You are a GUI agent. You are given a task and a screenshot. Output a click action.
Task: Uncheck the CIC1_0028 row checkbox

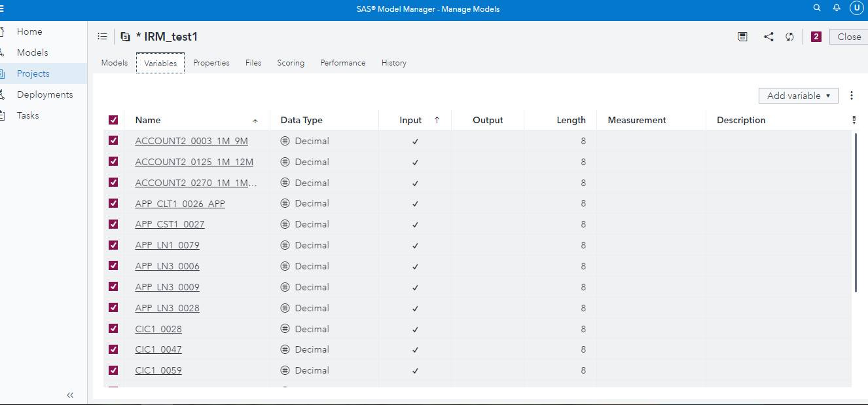tap(113, 328)
